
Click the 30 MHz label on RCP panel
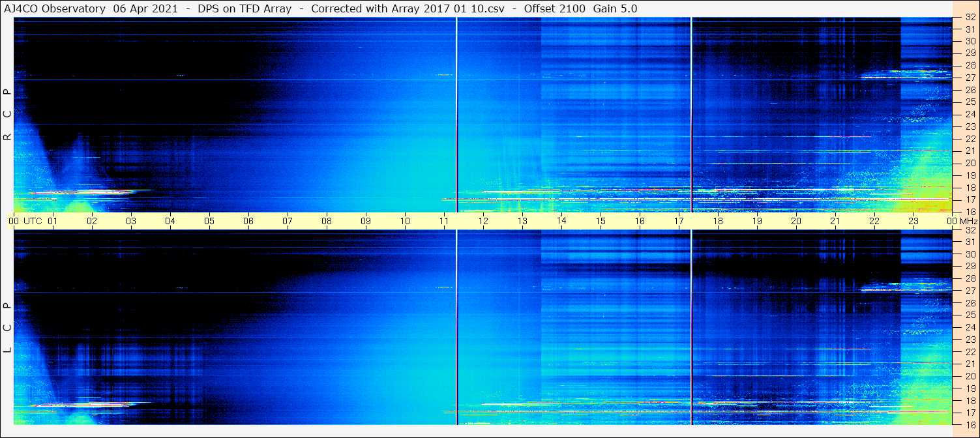(x=970, y=41)
